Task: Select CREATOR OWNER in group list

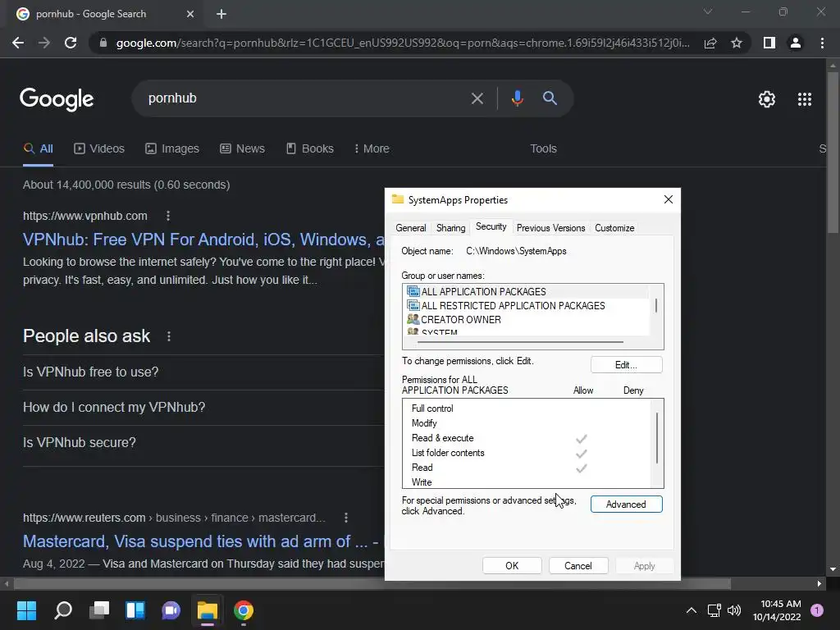Action: pyautogui.click(x=527, y=320)
